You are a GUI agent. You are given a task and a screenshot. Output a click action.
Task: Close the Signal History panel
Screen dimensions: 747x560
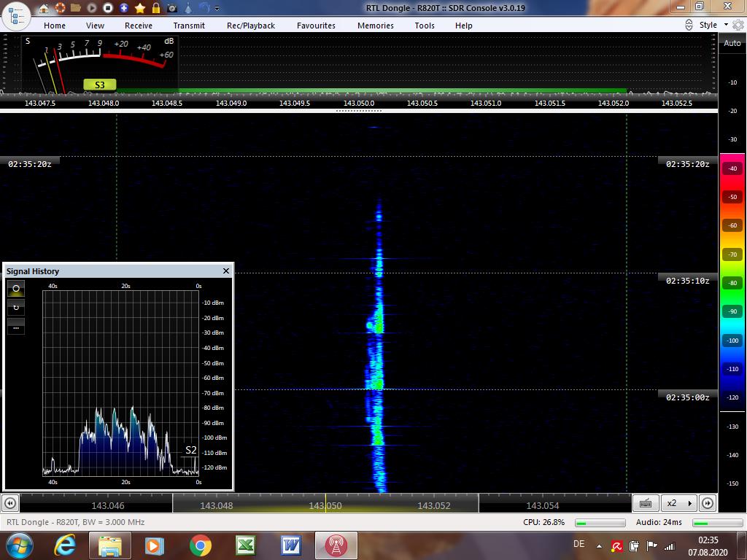(x=226, y=271)
